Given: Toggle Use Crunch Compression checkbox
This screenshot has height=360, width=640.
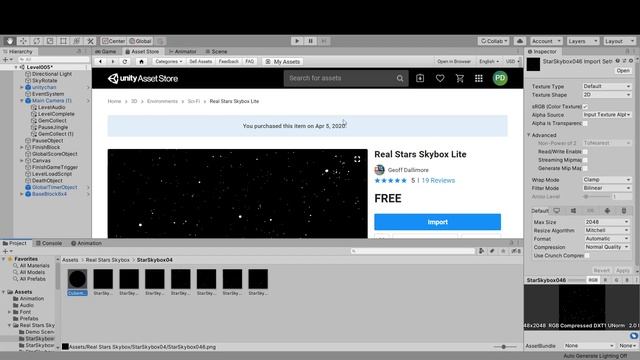Looking at the screenshot, I should click(587, 256).
